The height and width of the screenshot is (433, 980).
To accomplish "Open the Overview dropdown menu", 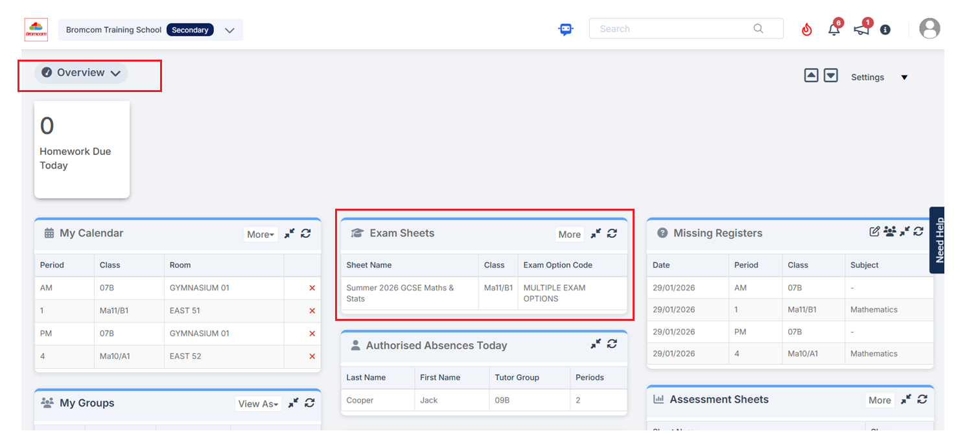I will point(82,73).
